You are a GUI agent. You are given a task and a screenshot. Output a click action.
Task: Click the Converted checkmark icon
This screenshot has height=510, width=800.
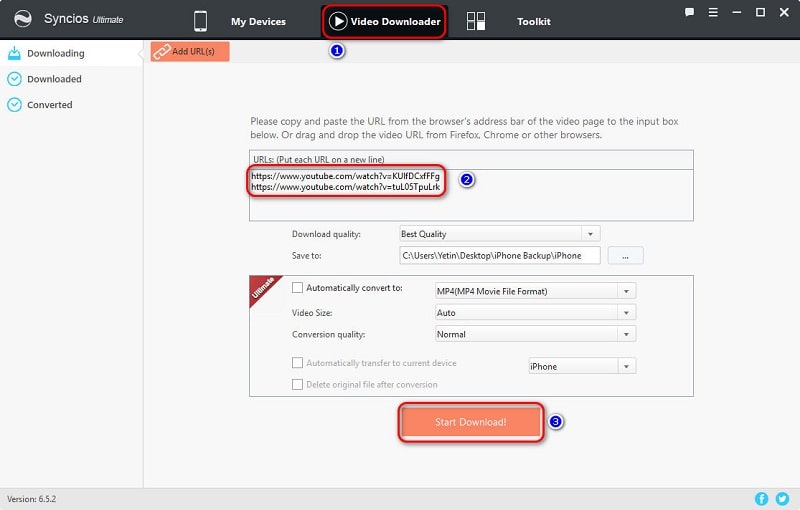click(x=14, y=105)
